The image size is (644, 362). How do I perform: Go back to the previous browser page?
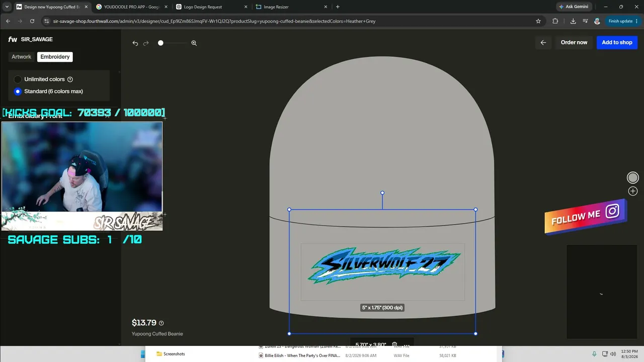(8, 21)
